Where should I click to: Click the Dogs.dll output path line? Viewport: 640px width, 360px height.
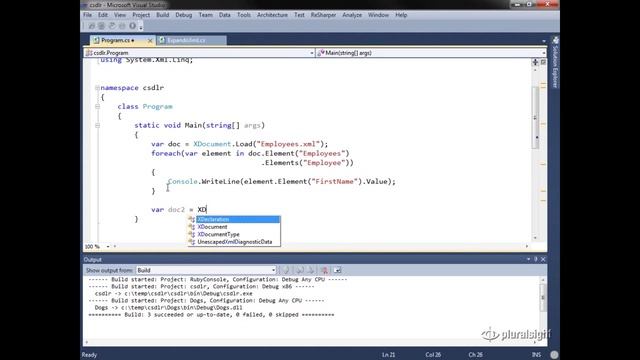[x=169, y=308]
